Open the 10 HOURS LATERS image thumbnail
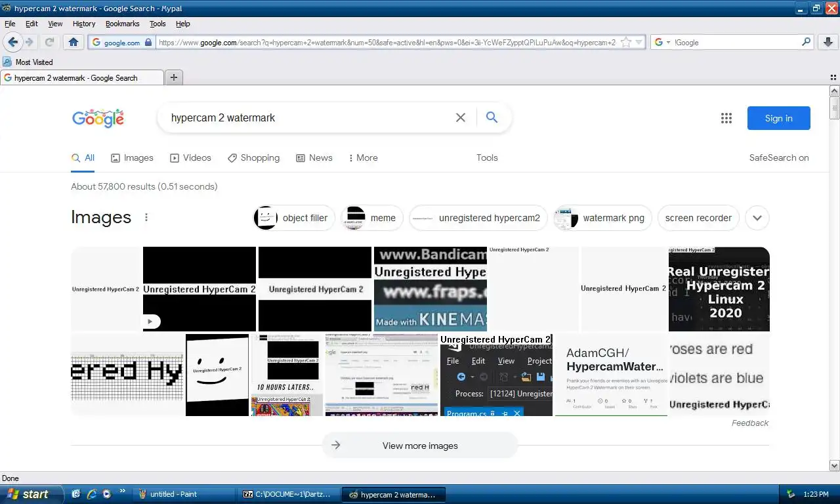This screenshot has height=504, width=840. (287, 375)
